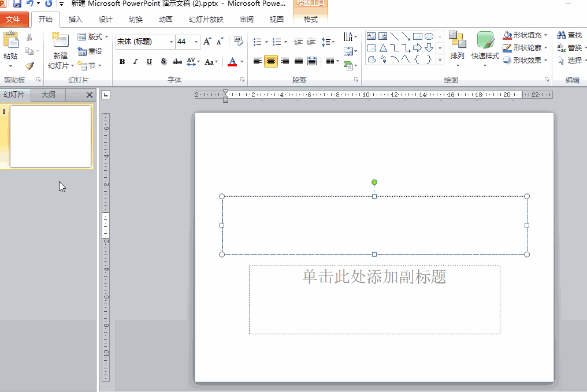The height and width of the screenshot is (392, 587).
Task: Click the Convert to SmartArt icon
Action: click(350, 65)
